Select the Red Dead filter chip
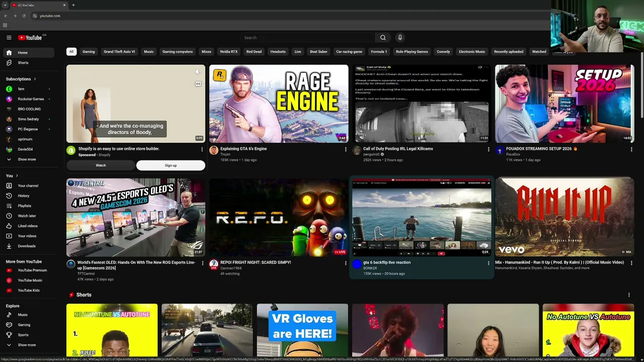The width and height of the screenshot is (644, 362). [x=254, y=52]
